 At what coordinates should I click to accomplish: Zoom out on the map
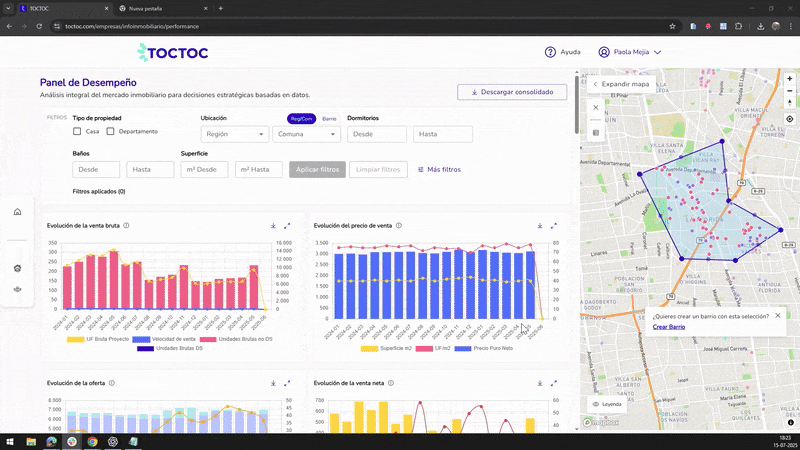click(x=789, y=91)
